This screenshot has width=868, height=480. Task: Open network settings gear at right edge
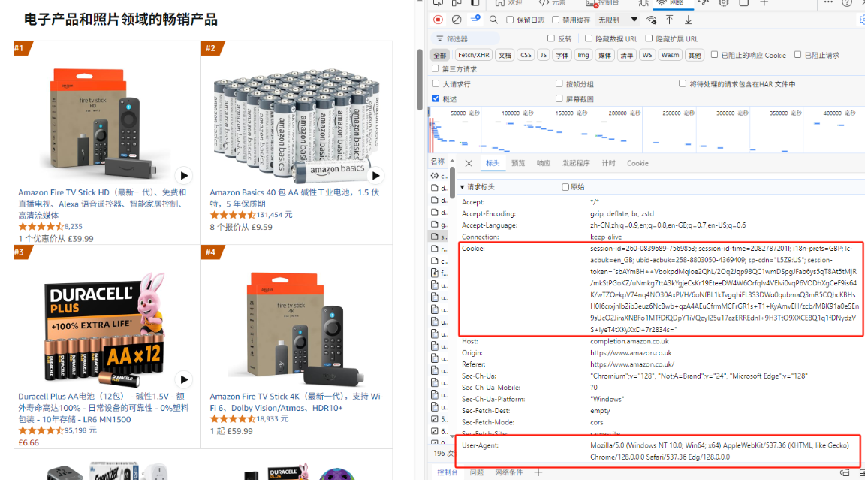pyautogui.click(x=863, y=20)
